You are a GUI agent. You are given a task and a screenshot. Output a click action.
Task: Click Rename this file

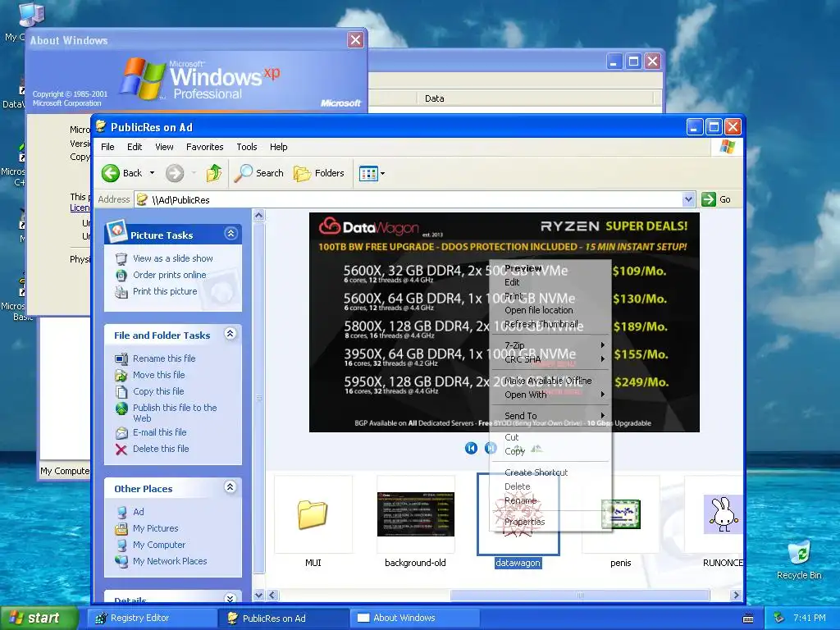pos(164,358)
